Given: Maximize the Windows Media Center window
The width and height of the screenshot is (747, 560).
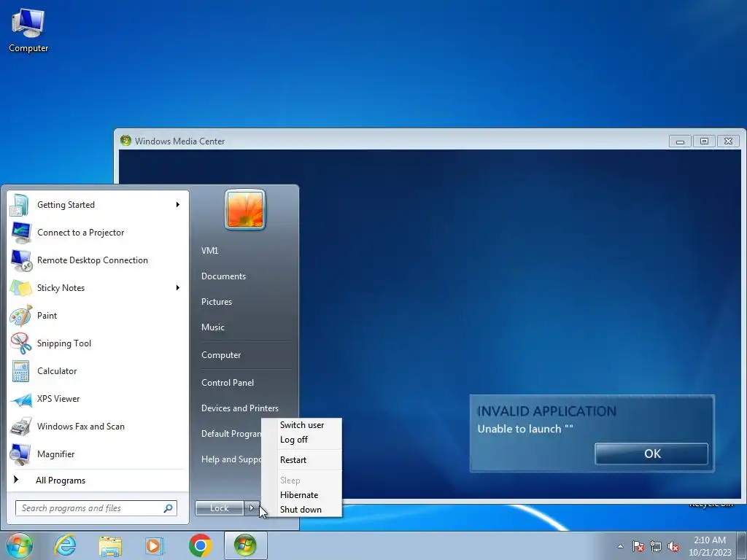Looking at the screenshot, I should (704, 141).
